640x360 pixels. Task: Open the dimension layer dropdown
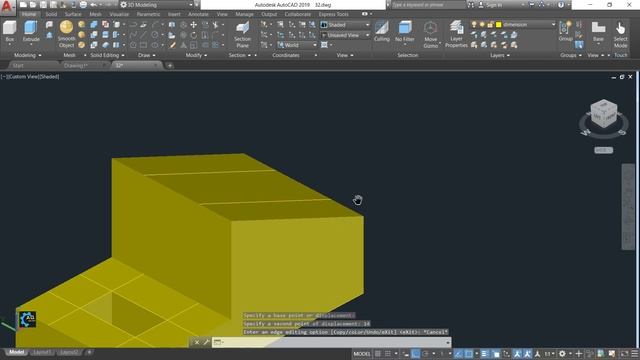553,25
